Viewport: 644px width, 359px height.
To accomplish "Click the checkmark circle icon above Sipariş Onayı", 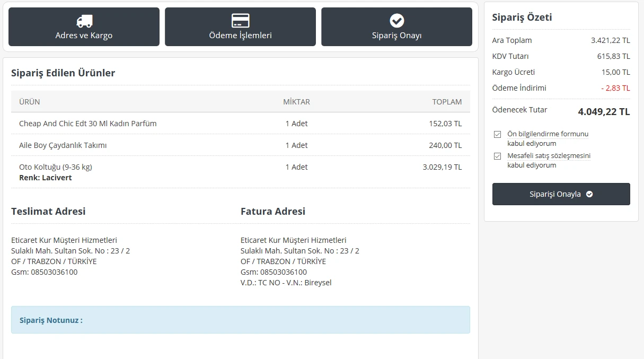I will pyautogui.click(x=396, y=21).
